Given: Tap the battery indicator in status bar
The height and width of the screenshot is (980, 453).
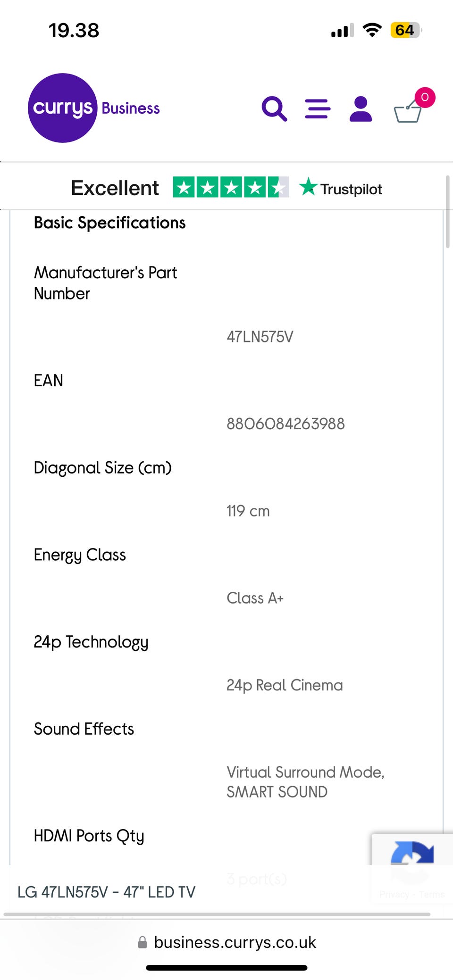Looking at the screenshot, I should 405,31.
